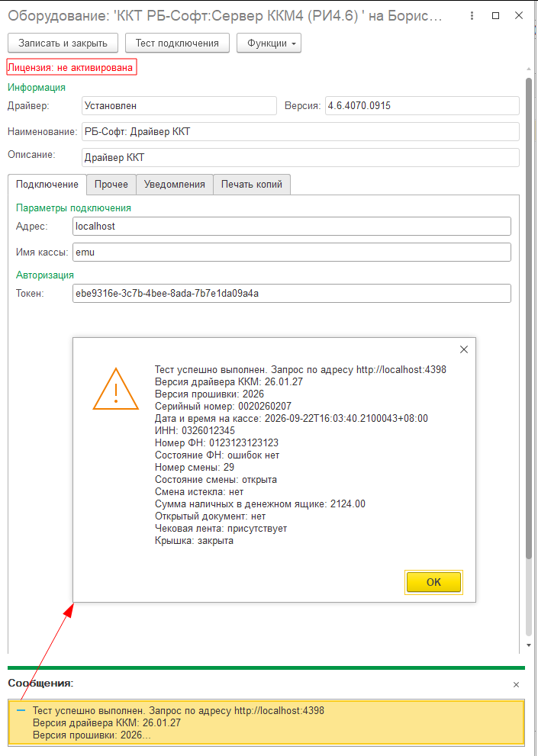Click the 'Параметры подключения' section heading
This screenshot has width=538, height=756.
[x=73, y=207]
